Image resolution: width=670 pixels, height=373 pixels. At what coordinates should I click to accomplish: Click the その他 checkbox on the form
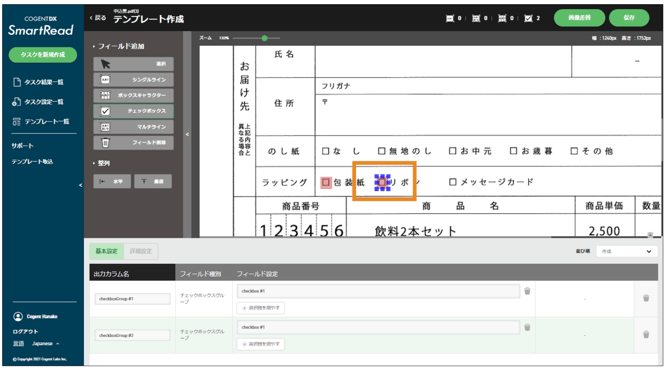pyautogui.click(x=574, y=151)
